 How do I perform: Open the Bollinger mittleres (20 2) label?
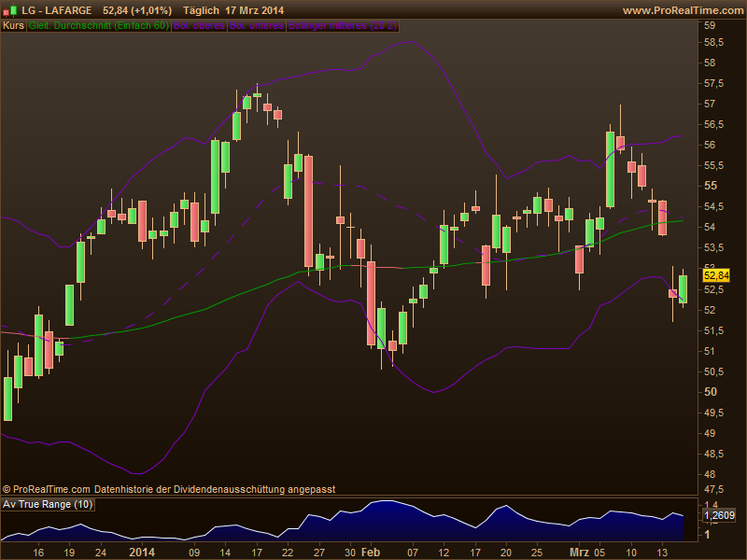[343, 26]
